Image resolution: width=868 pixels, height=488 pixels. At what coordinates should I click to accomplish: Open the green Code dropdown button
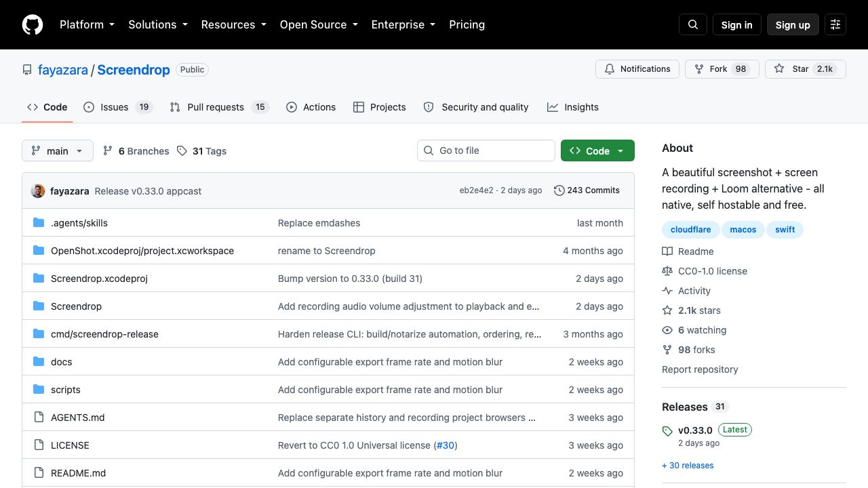point(597,150)
